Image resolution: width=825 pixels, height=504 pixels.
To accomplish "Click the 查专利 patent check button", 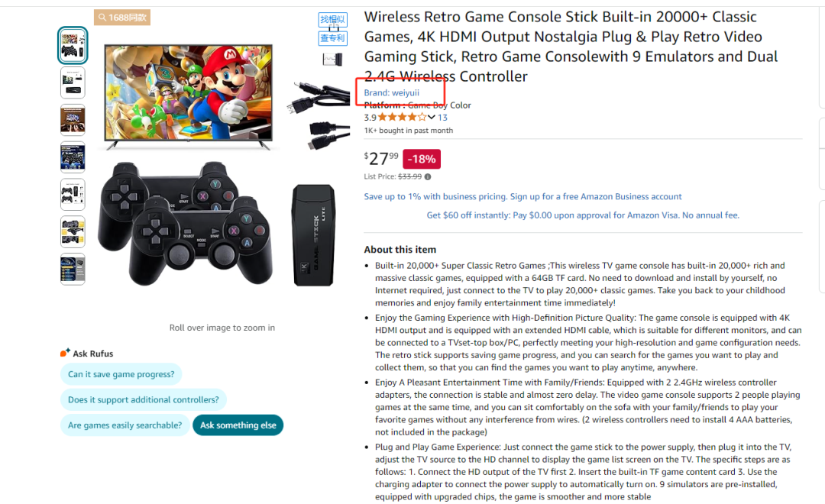I will [332, 38].
